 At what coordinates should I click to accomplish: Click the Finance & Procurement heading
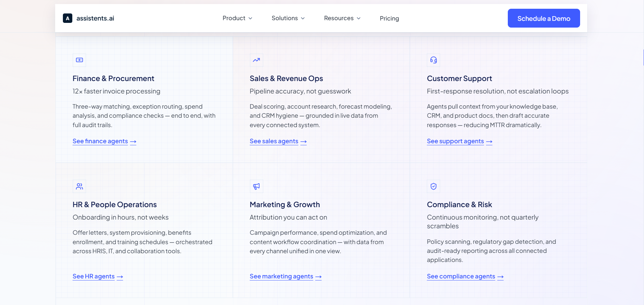[x=113, y=78]
